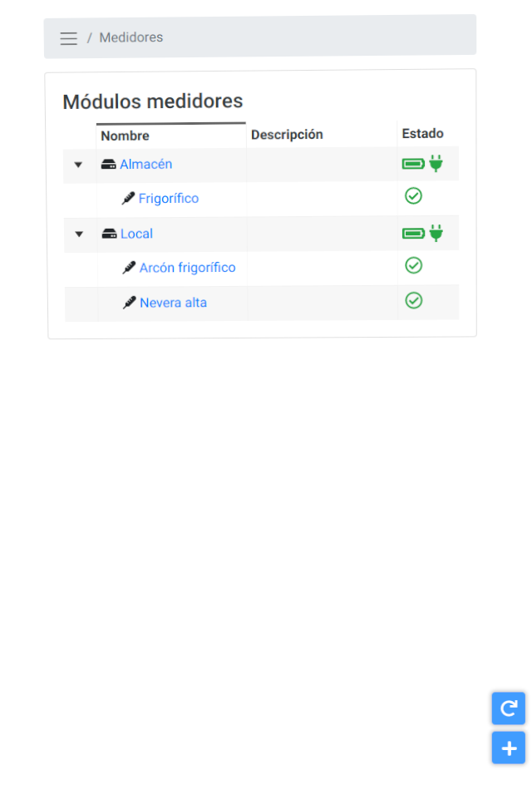Click the green checkmark for Nevera alta

coord(414,301)
